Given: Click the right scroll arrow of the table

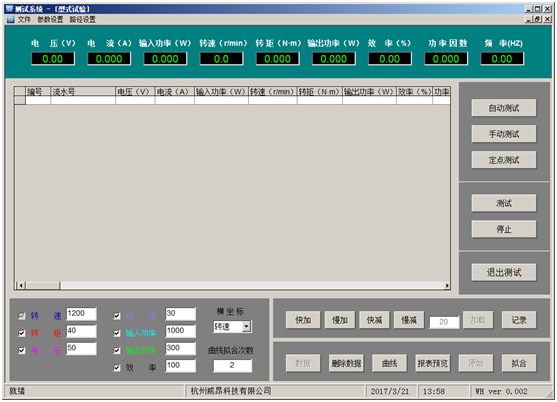Looking at the screenshot, I should tap(447, 285).
